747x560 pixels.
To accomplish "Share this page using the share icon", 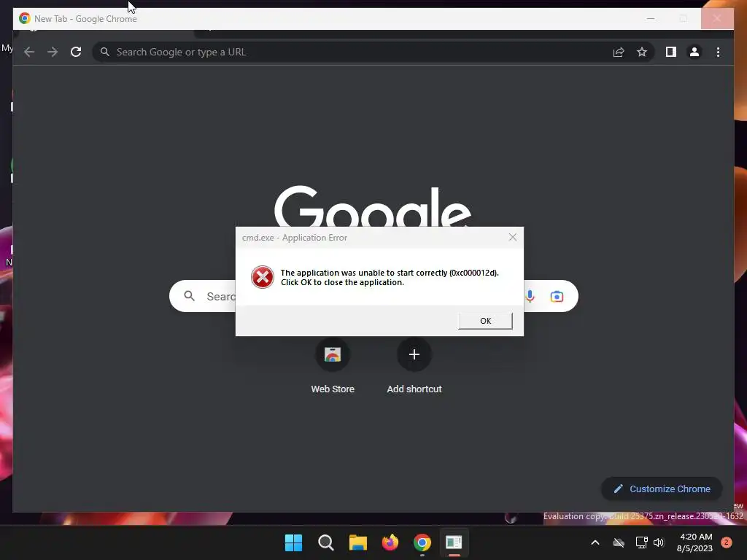I will [619, 52].
